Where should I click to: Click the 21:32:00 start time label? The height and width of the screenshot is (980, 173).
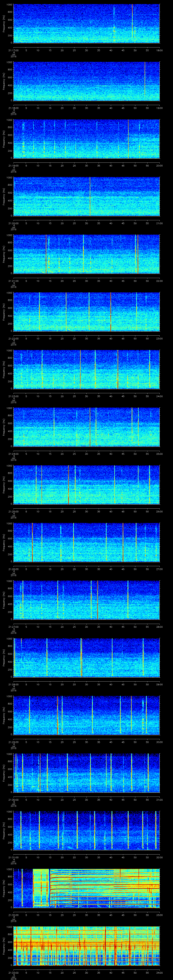(13, 915)
